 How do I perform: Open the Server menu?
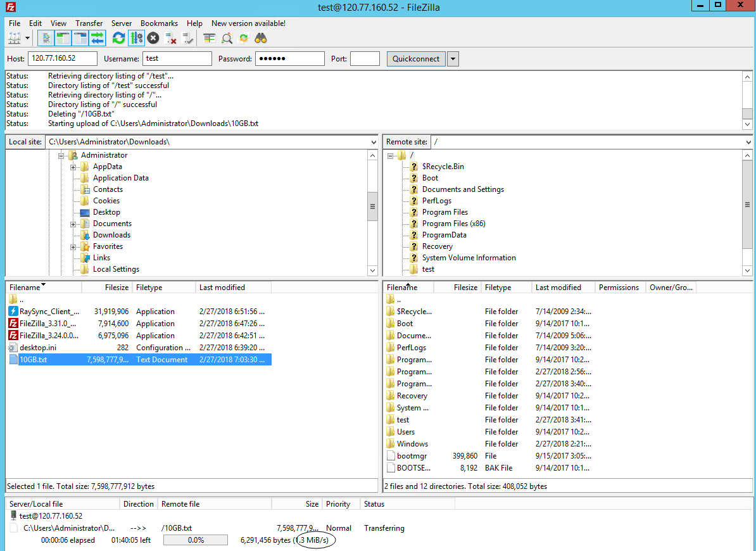pos(122,23)
